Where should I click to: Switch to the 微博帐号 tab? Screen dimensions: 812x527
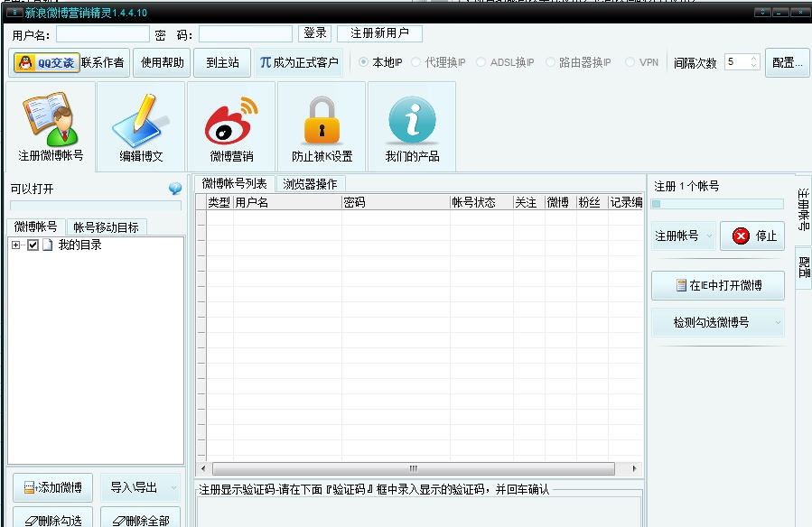pyautogui.click(x=36, y=227)
